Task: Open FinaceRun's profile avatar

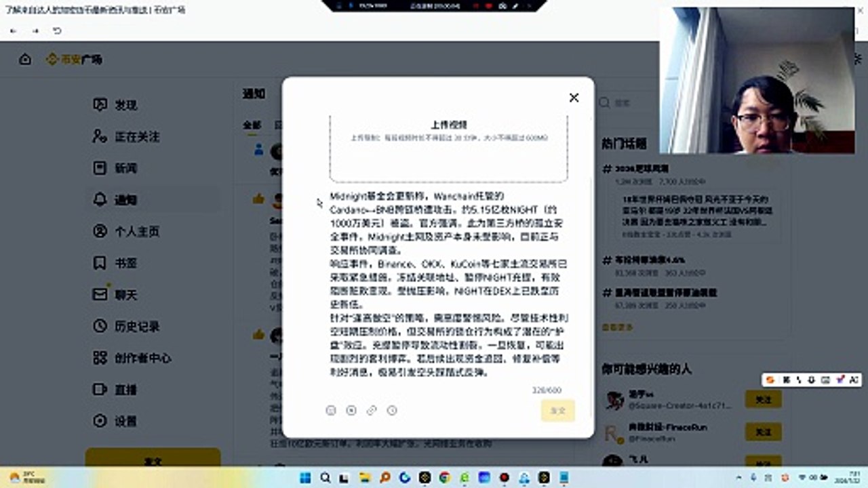Action: pos(614,432)
